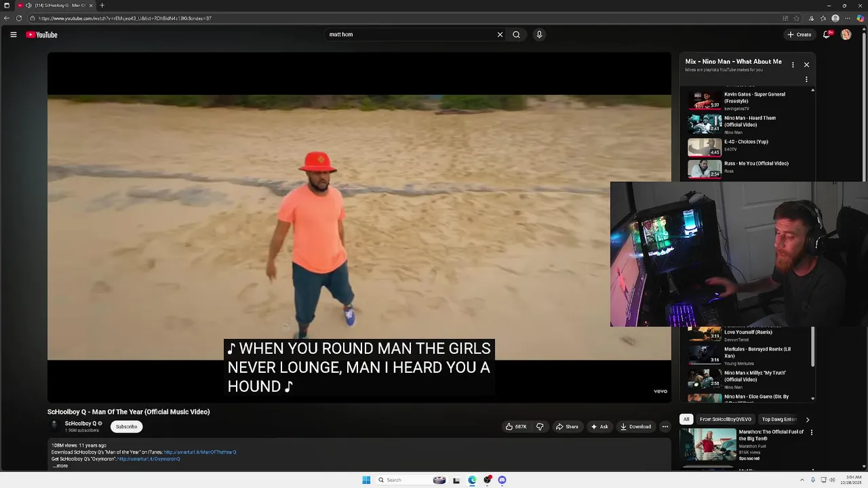Open a new browser tab
Image resolution: width=868 pixels, height=488 pixels.
tap(102, 5)
